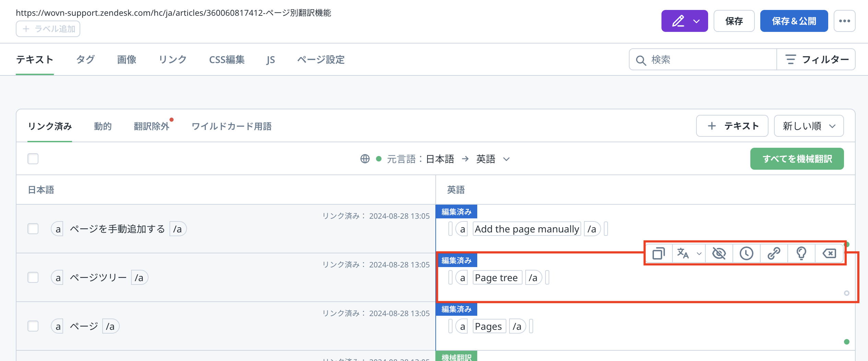The height and width of the screenshot is (361, 868).
Task: Check the select-all checkbox in header row
Action: (x=33, y=159)
